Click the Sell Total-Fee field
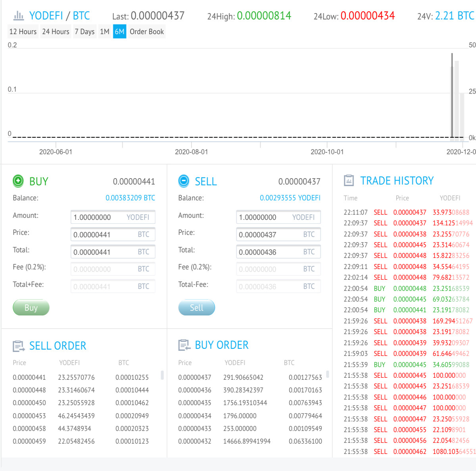 pyautogui.click(x=278, y=286)
